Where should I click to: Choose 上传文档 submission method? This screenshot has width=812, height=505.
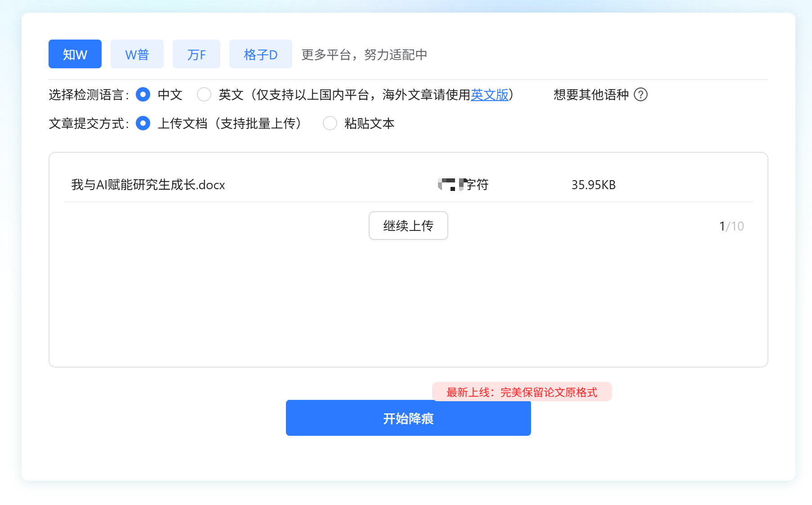click(x=143, y=123)
